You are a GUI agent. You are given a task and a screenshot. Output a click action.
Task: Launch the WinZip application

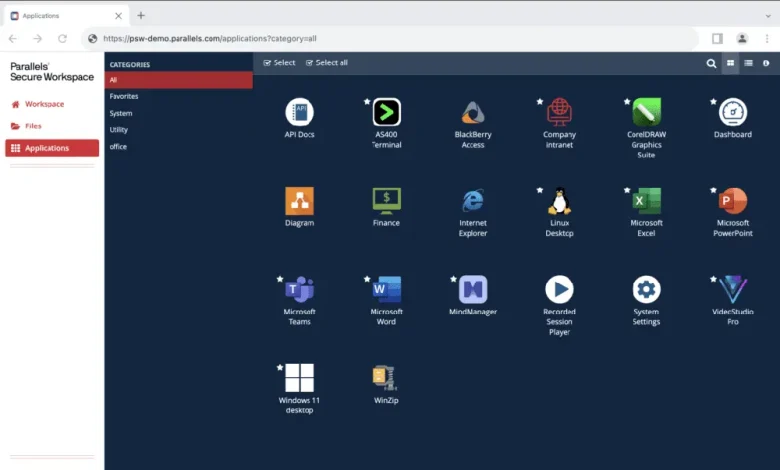(x=386, y=378)
